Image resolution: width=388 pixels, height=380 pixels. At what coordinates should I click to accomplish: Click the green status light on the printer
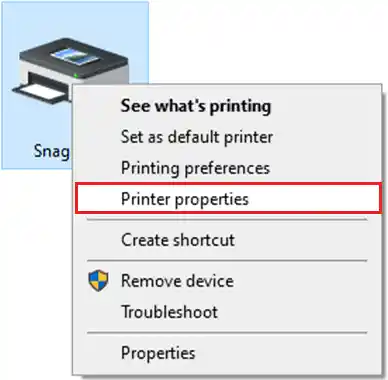click(76, 76)
